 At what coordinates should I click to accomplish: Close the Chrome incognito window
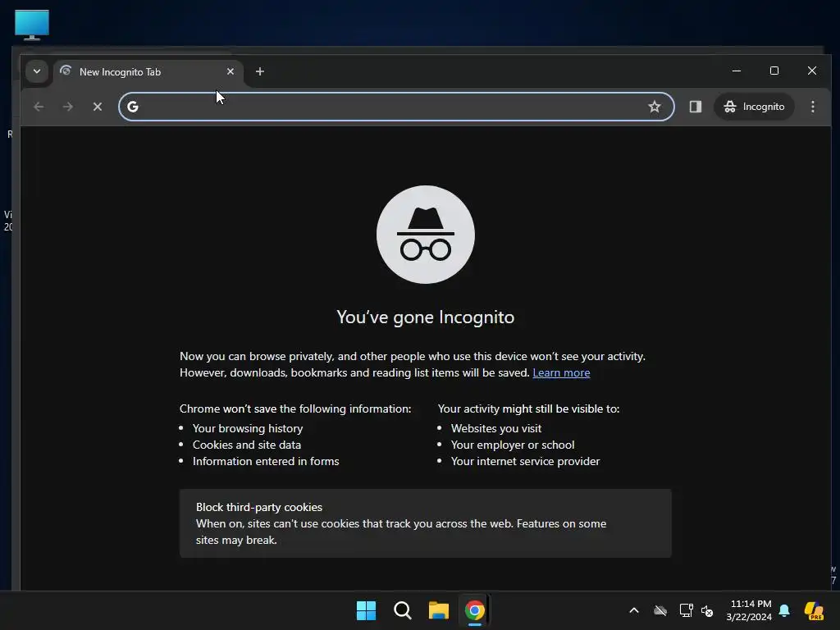(812, 71)
